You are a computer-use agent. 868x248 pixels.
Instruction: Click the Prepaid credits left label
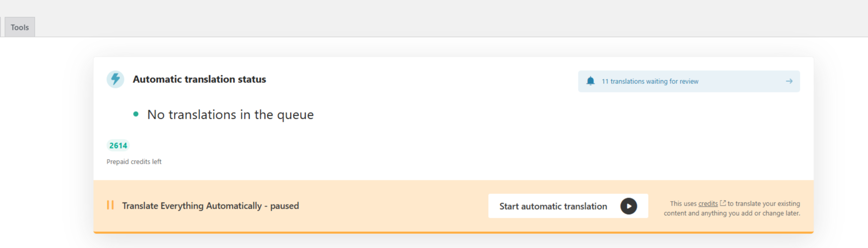pos(134,162)
